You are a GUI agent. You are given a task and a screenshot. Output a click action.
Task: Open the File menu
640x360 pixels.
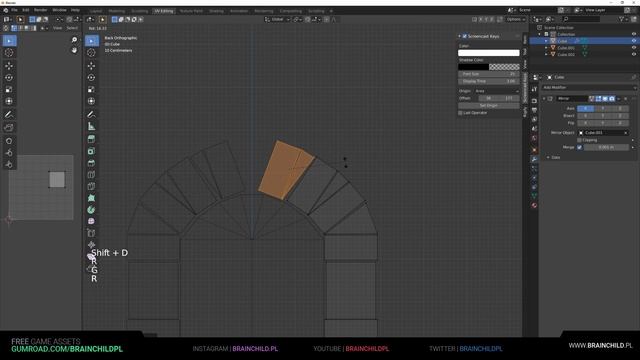point(14,10)
